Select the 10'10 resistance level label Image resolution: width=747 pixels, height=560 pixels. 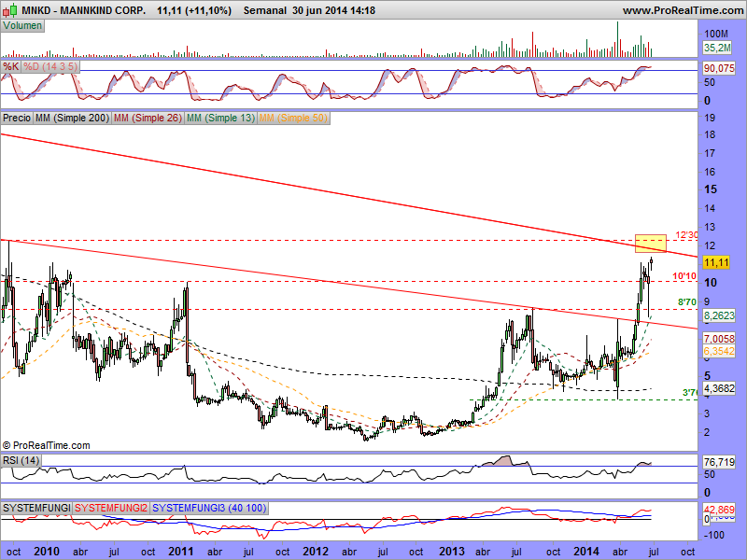(x=684, y=275)
